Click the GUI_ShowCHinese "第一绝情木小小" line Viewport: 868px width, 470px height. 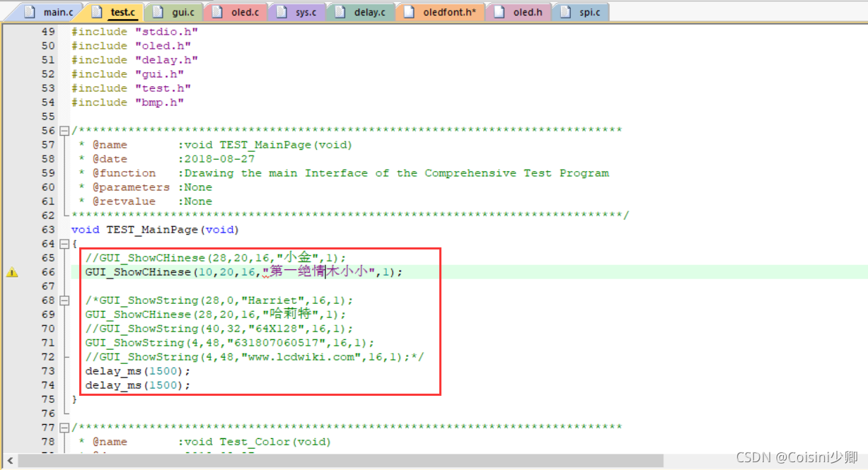[x=244, y=272]
